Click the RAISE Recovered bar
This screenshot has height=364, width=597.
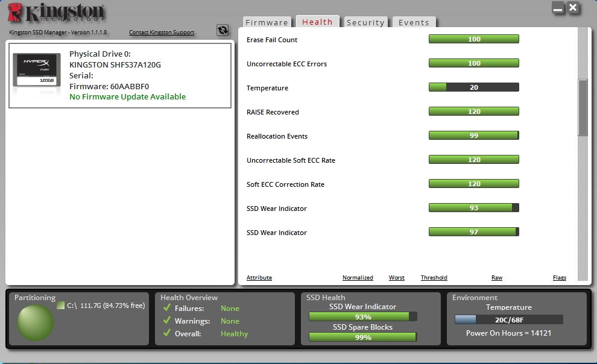coord(473,111)
